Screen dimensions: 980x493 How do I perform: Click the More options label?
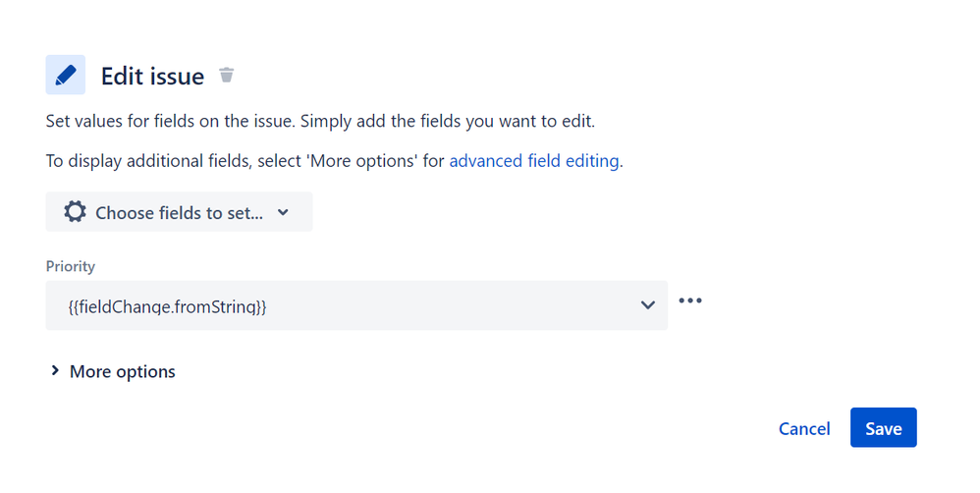tap(122, 371)
